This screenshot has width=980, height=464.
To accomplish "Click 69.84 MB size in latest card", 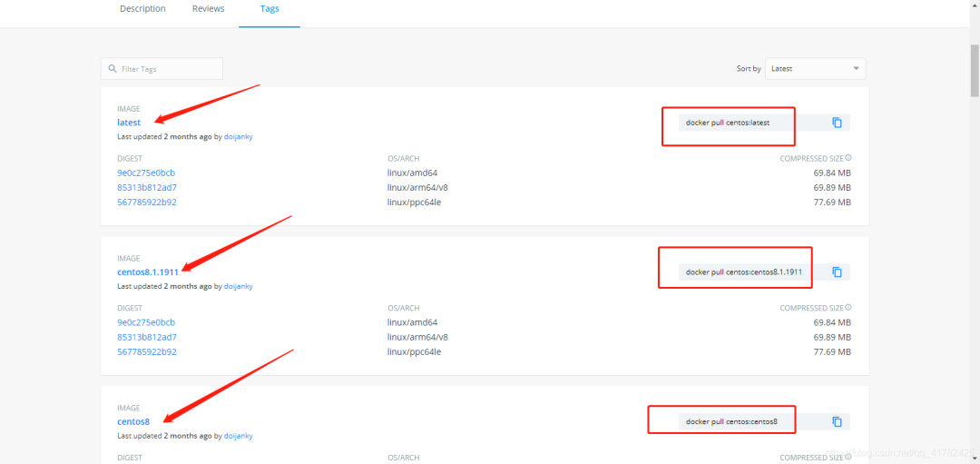I will (x=832, y=173).
